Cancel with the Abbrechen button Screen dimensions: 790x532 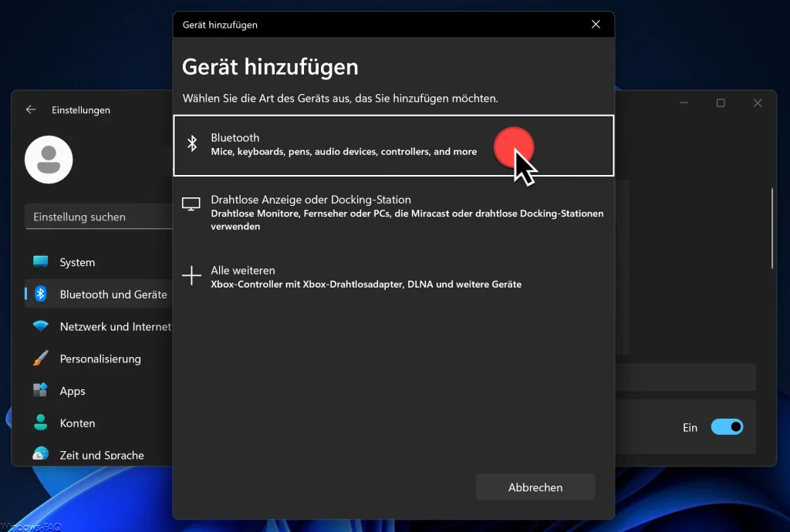pyautogui.click(x=535, y=487)
